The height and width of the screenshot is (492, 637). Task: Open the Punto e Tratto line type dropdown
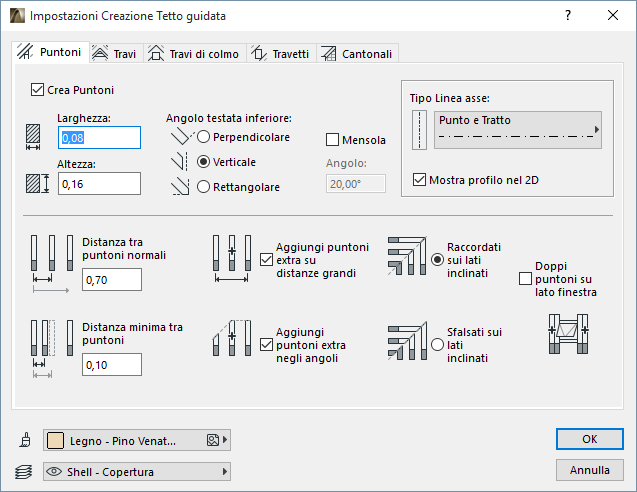[x=517, y=130]
